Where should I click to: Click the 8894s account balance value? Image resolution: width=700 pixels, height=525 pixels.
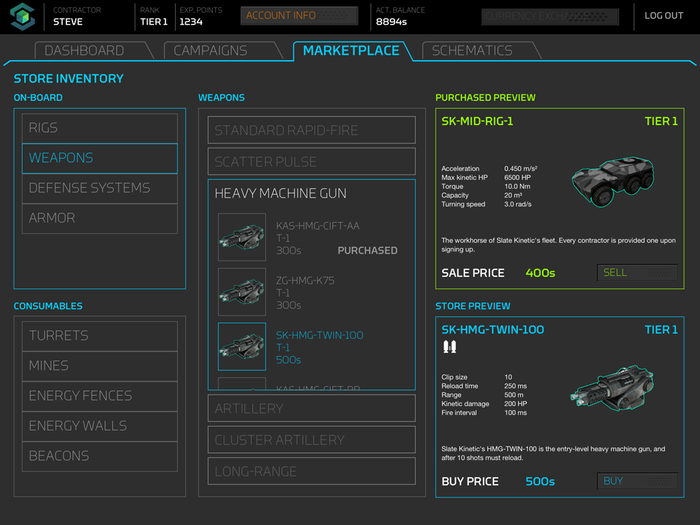pyautogui.click(x=391, y=21)
